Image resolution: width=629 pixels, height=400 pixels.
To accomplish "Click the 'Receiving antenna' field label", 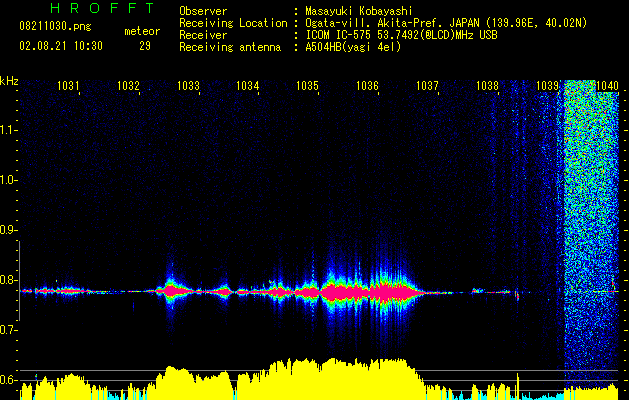I will (230, 47).
